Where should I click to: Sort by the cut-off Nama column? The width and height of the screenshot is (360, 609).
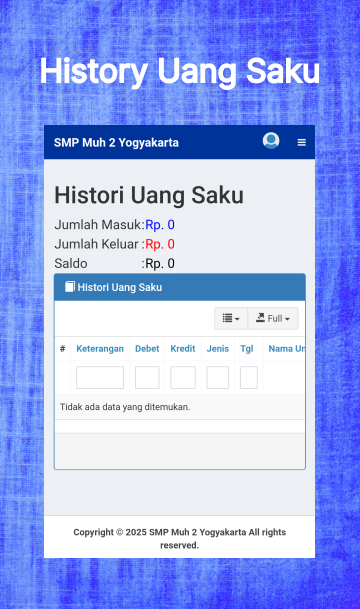(x=287, y=349)
